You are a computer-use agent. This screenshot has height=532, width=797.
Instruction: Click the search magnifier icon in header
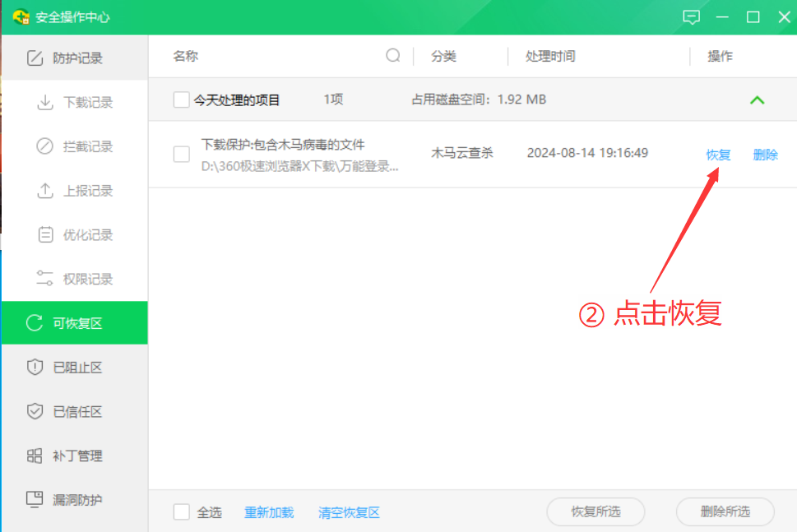[393, 56]
